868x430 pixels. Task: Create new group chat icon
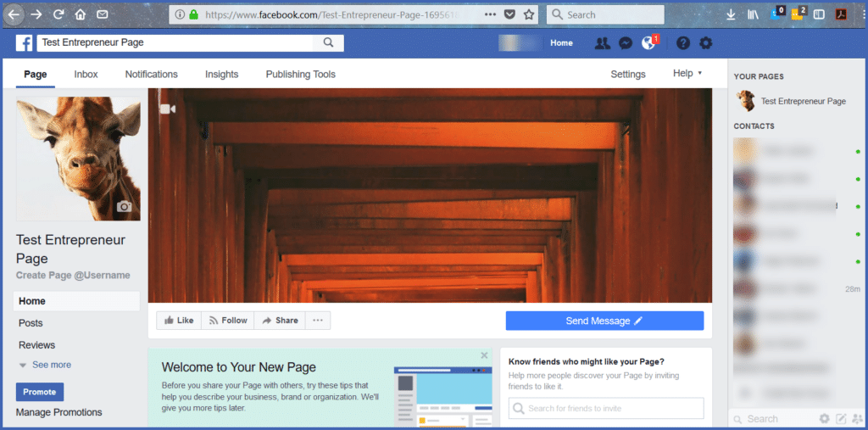point(858,419)
